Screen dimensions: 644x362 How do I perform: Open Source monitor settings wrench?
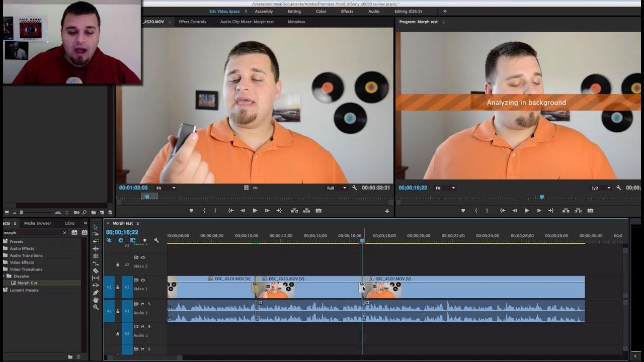coord(355,188)
